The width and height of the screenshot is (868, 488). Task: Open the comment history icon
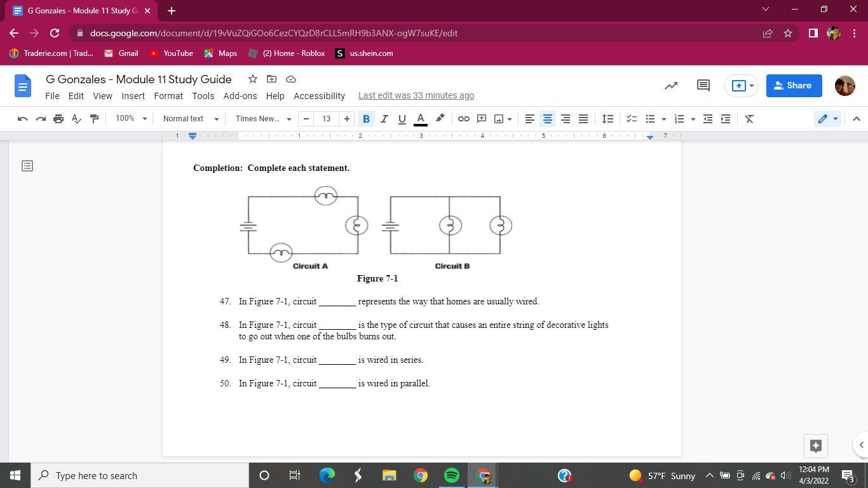tap(703, 86)
